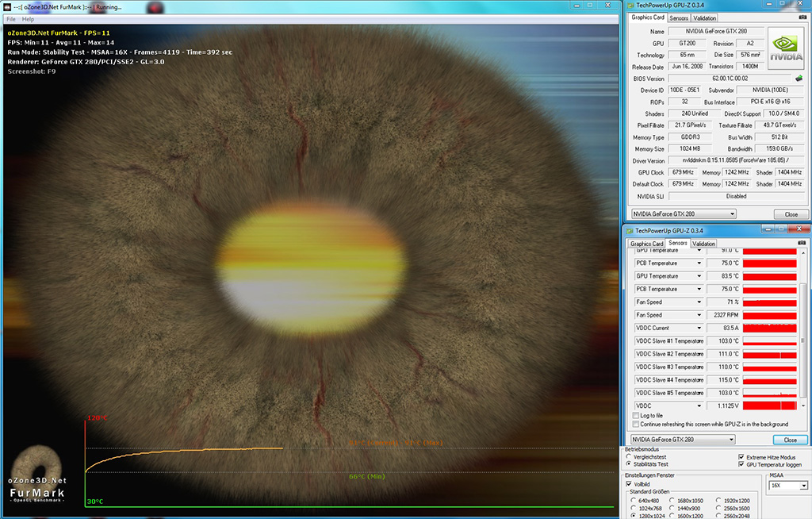Click the GPU field showing GT200
Screen dimensions: 812x519
[x=688, y=44]
